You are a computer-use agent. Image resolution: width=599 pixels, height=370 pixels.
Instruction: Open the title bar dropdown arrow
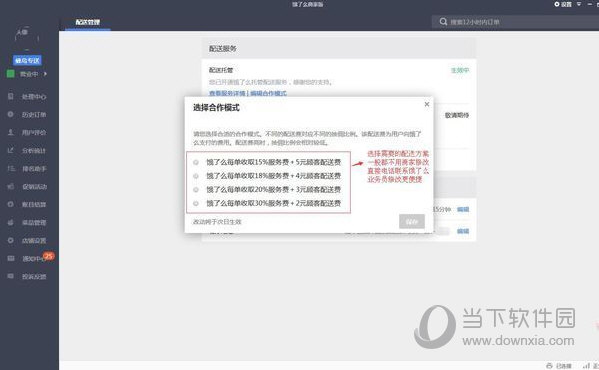pyautogui.click(x=579, y=4)
